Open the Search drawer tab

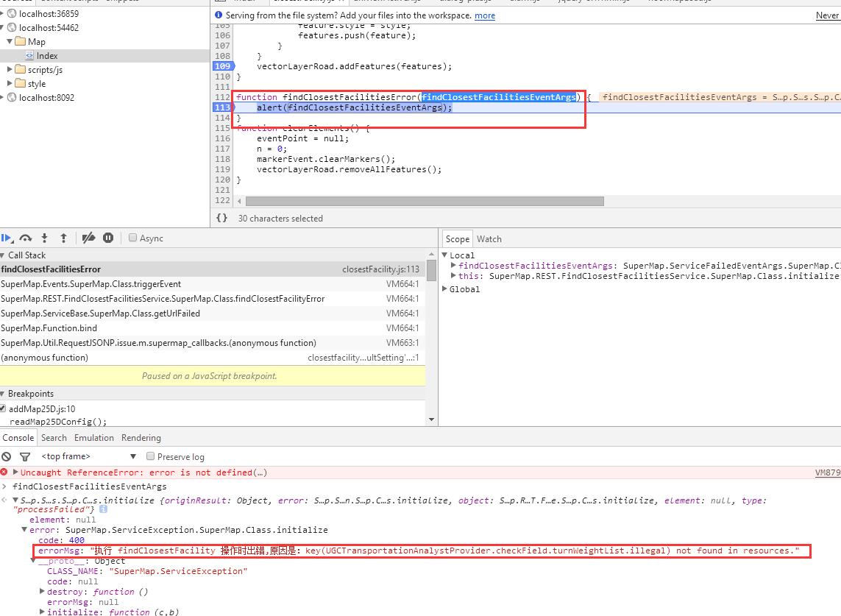click(54, 437)
